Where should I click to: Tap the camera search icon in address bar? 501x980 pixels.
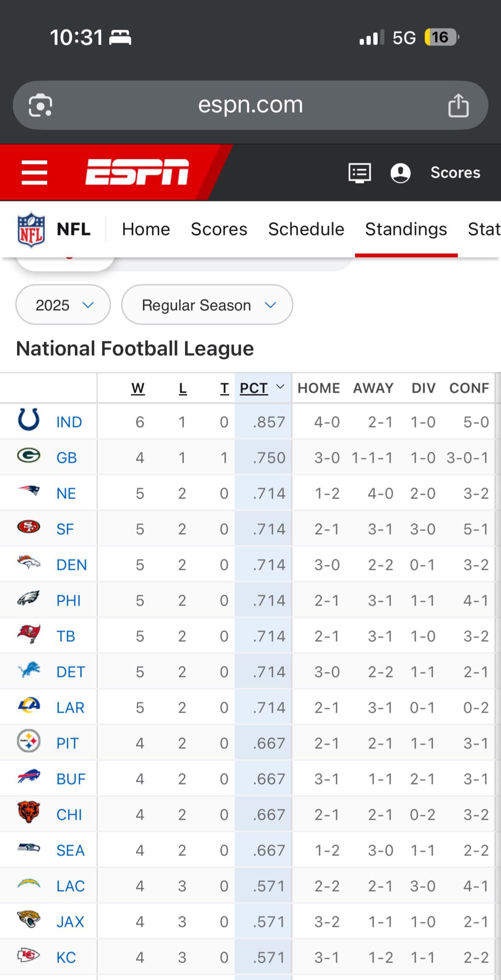point(40,105)
